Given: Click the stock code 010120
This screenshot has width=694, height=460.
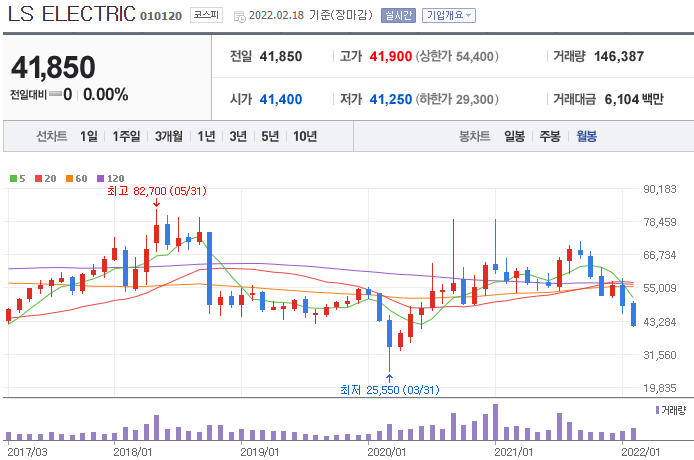Looking at the screenshot, I should (161, 16).
